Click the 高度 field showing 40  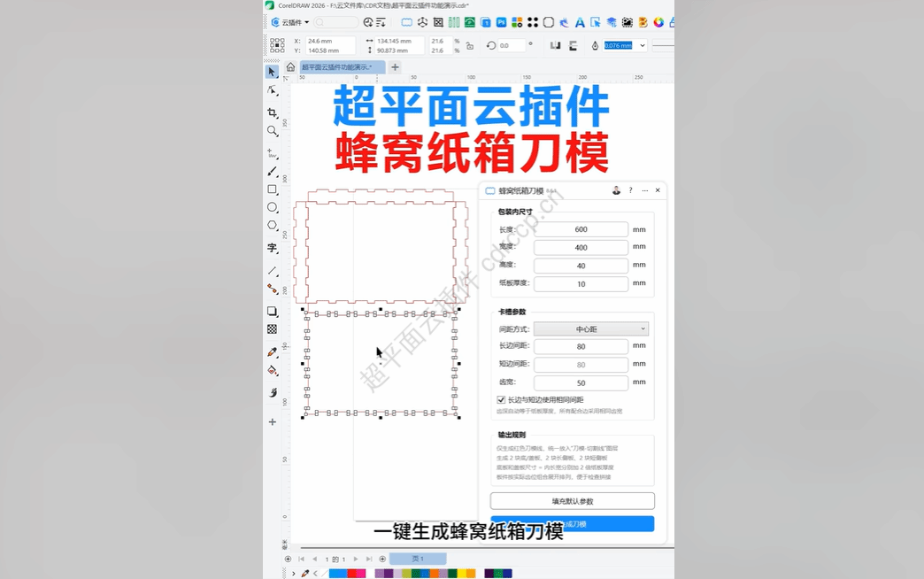click(x=581, y=266)
